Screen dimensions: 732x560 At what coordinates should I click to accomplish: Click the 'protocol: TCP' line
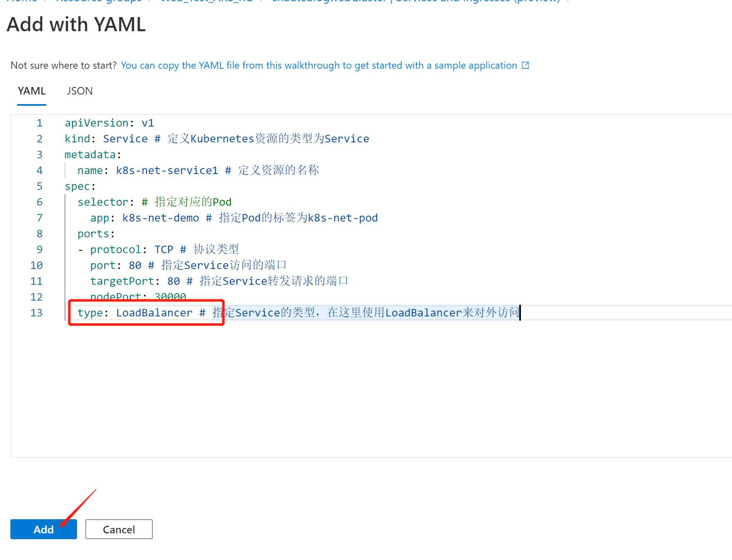(158, 249)
